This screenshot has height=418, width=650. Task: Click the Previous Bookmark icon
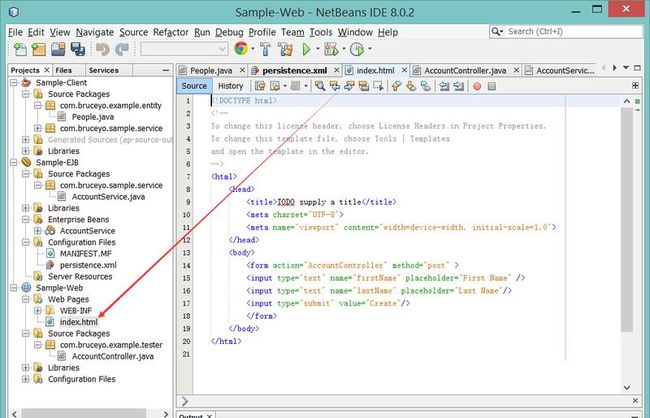click(396, 86)
